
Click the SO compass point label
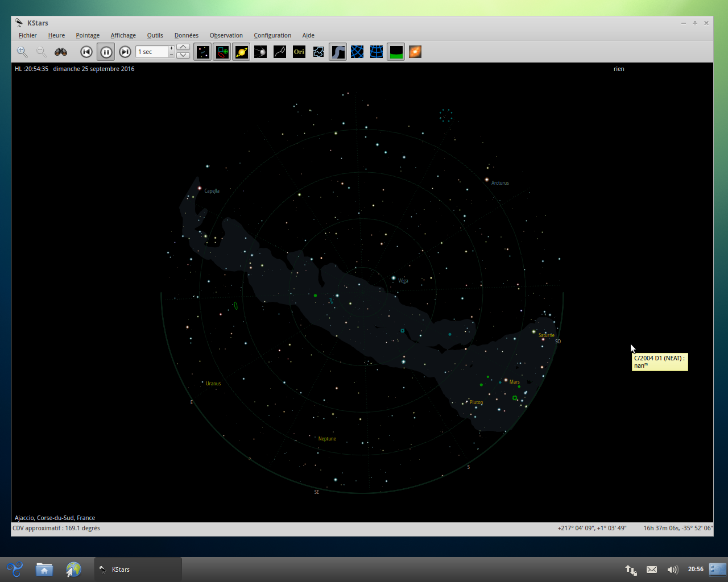coord(558,342)
